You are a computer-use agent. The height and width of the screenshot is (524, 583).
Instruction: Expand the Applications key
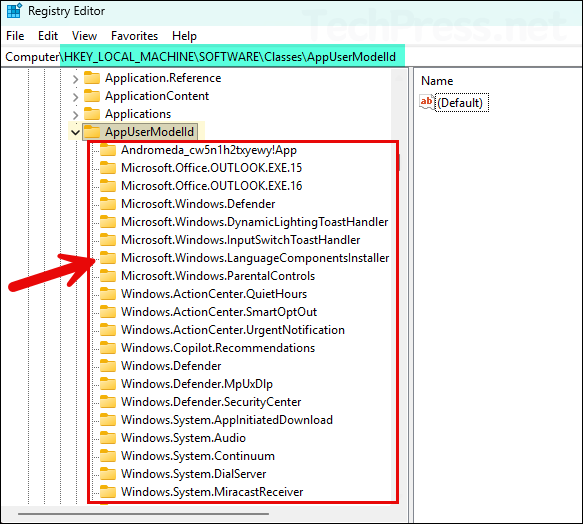coord(75,115)
